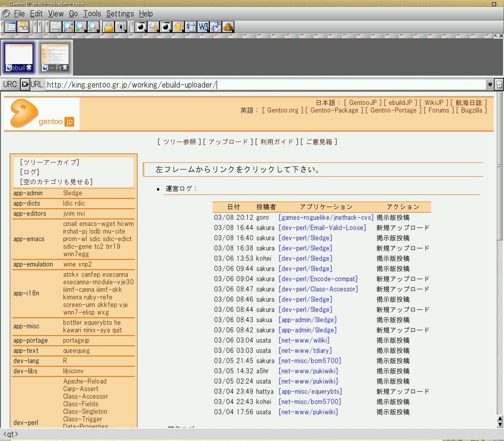Image resolution: width=504 pixels, height=441 pixels.
Task: Open the File menu
Action: [x=19, y=13]
